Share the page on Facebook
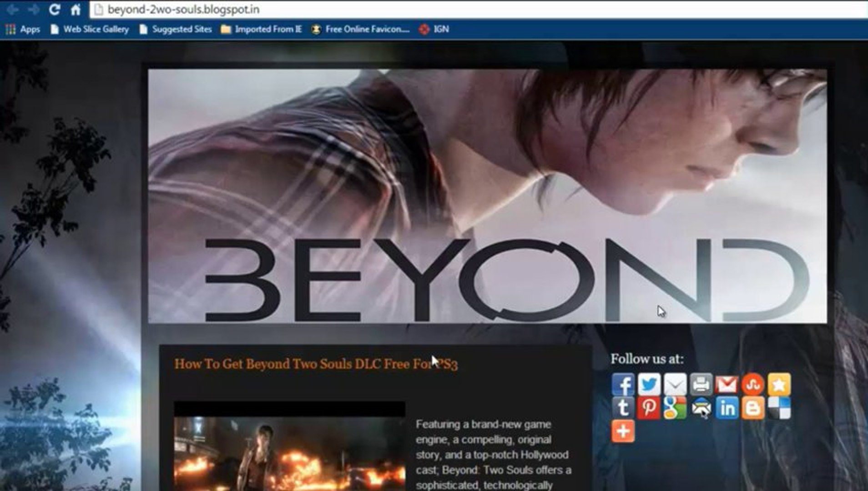This screenshot has width=868, height=491. coord(623,385)
